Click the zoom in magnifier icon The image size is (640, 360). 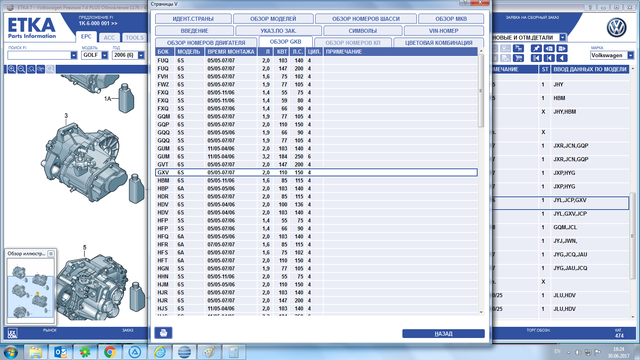tap(11, 69)
